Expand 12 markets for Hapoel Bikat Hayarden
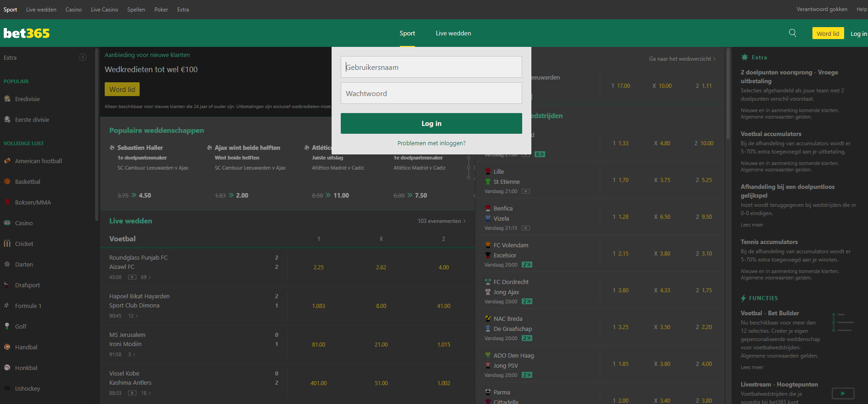Image resolution: width=868 pixels, height=404 pixels. [133, 316]
